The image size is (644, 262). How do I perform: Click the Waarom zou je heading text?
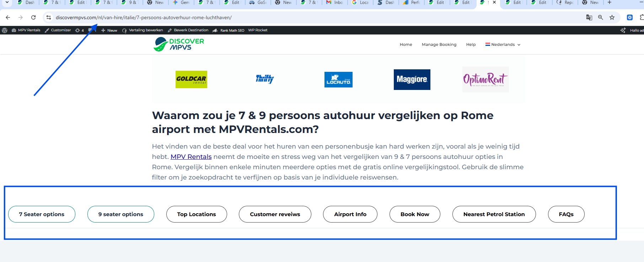pos(323,122)
